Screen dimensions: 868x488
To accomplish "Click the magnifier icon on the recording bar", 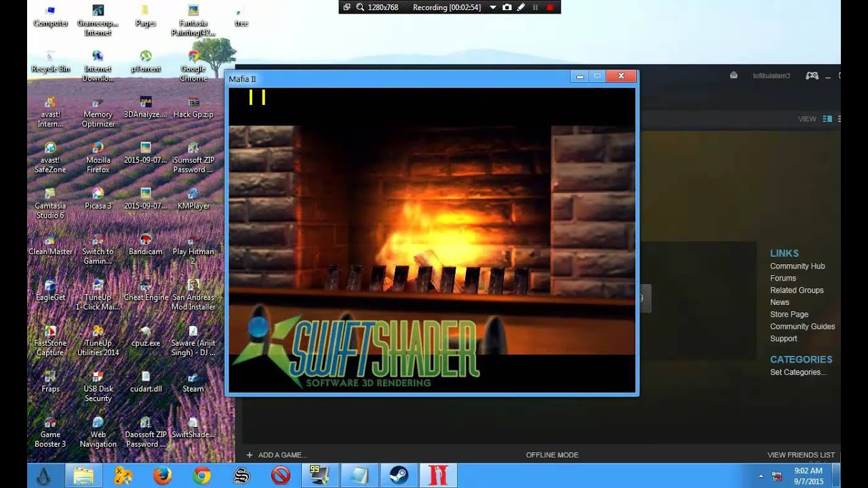I will [x=360, y=7].
